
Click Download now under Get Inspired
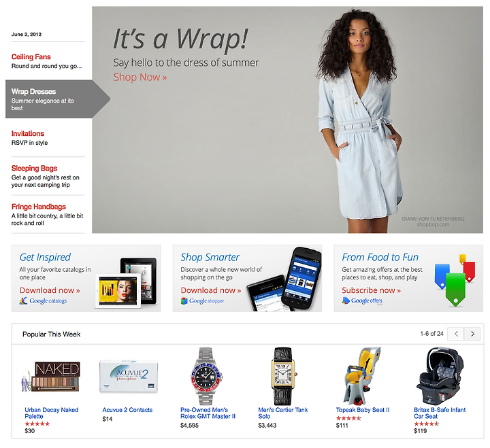pos(50,290)
